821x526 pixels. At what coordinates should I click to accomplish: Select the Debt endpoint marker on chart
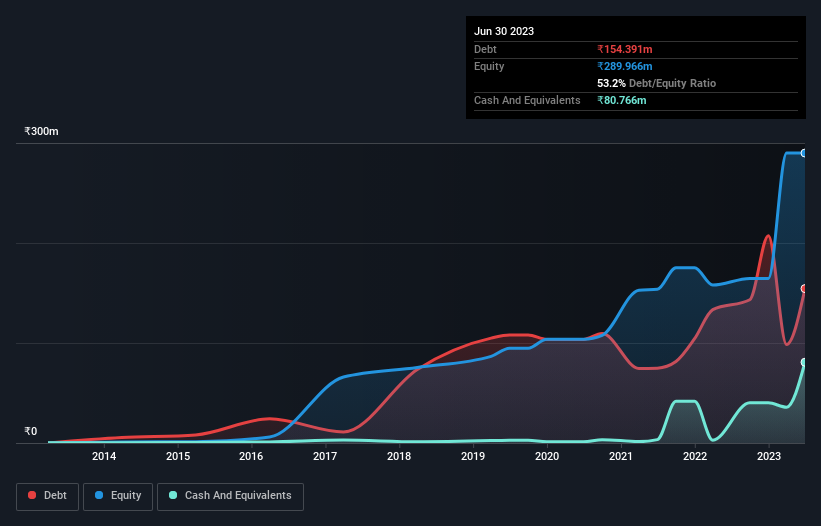(804, 288)
